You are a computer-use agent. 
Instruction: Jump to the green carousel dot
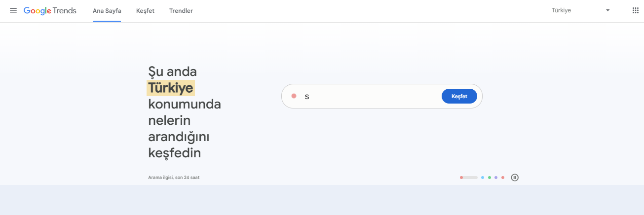pyautogui.click(x=489, y=178)
